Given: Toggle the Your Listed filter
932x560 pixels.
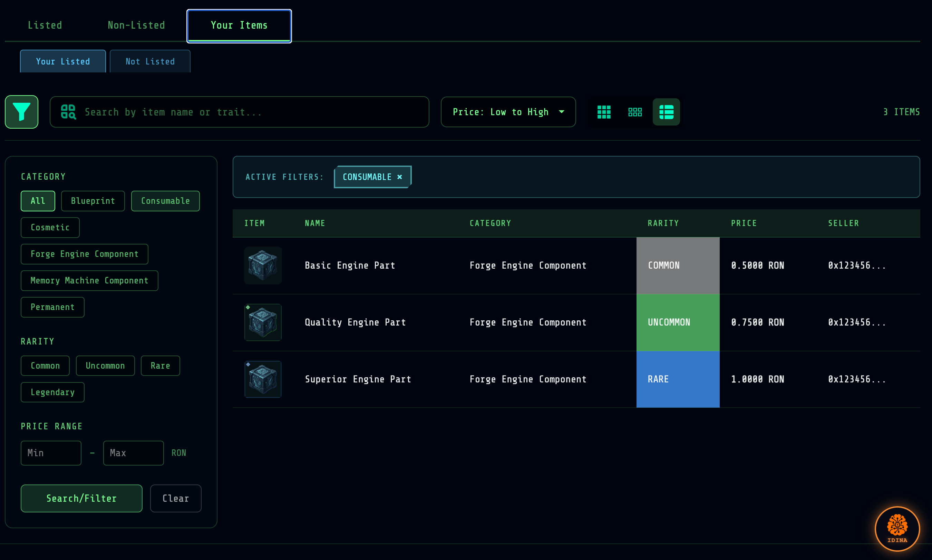Looking at the screenshot, I should coord(63,61).
